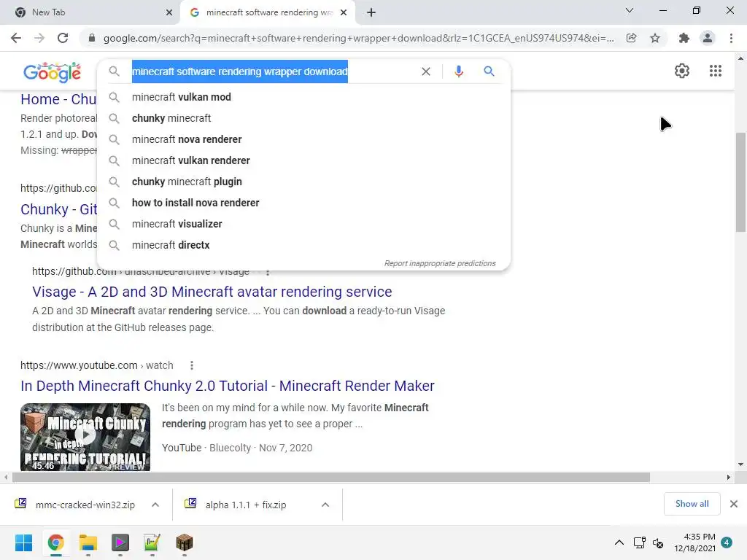Play the Minecraft Chunky video thumbnail
Screen dimensions: 747x560
[x=85, y=437]
